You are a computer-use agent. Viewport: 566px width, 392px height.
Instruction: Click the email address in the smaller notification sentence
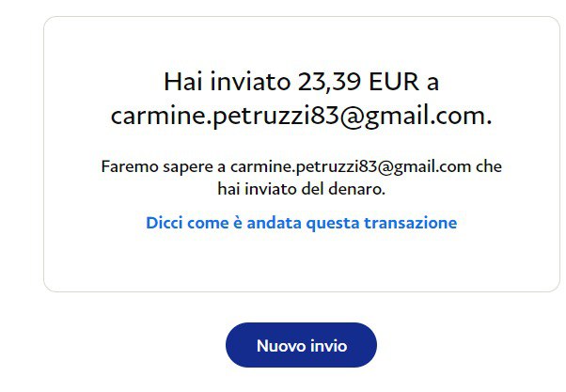pos(351,166)
